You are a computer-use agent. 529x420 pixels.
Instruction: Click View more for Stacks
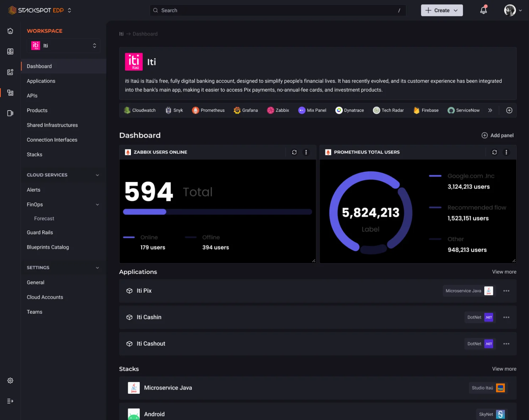coord(504,369)
